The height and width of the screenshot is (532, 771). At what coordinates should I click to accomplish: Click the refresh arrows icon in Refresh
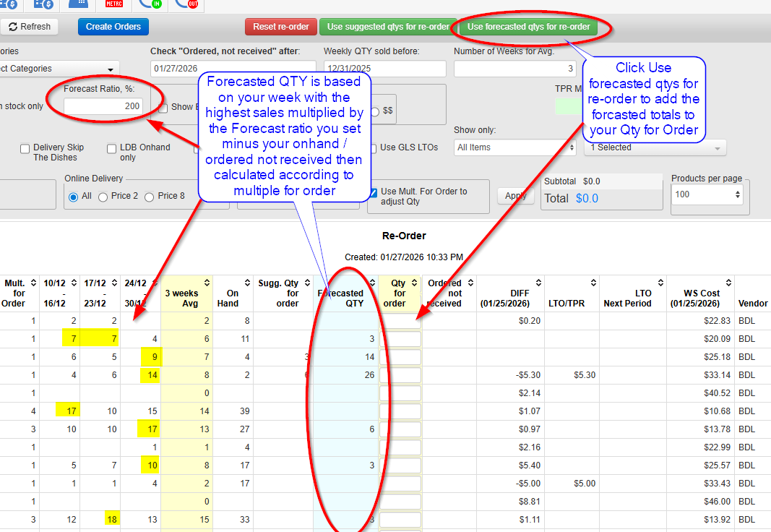point(13,27)
